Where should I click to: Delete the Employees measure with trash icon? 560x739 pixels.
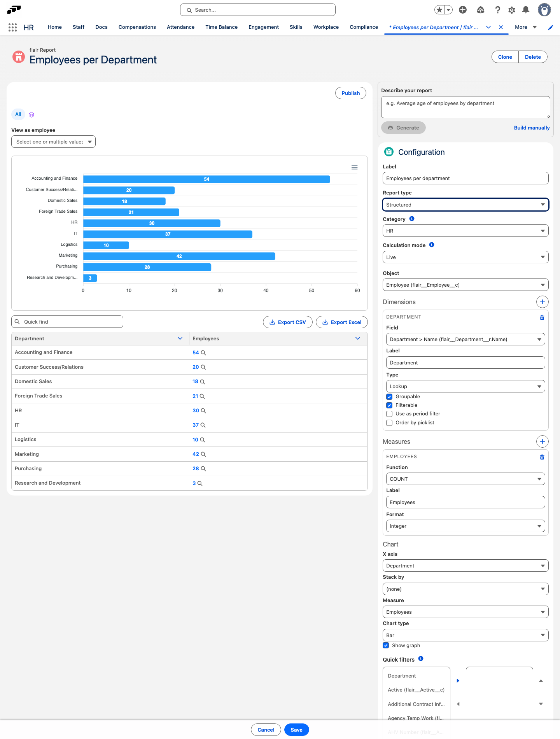542,457
